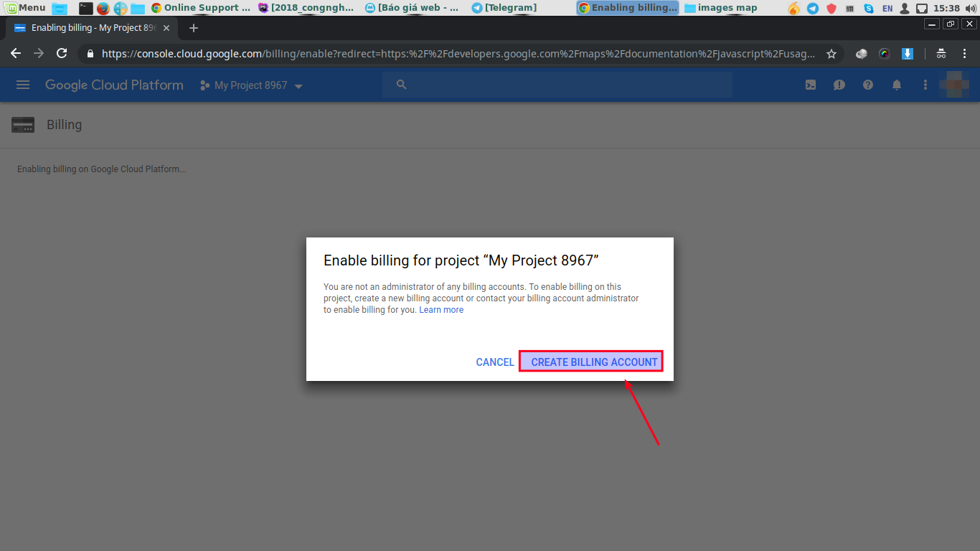Click the volume speaker tray icon
980x551 pixels.
970,9
